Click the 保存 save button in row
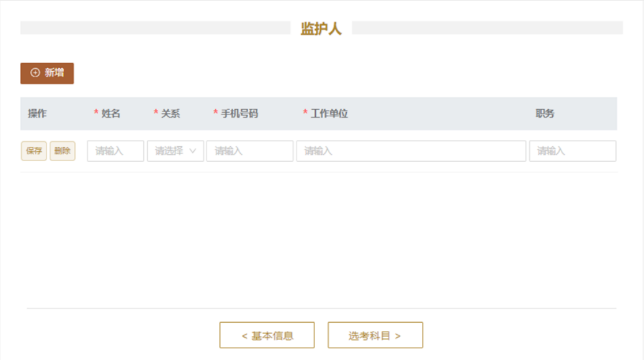This screenshot has width=644, height=360. [x=34, y=151]
